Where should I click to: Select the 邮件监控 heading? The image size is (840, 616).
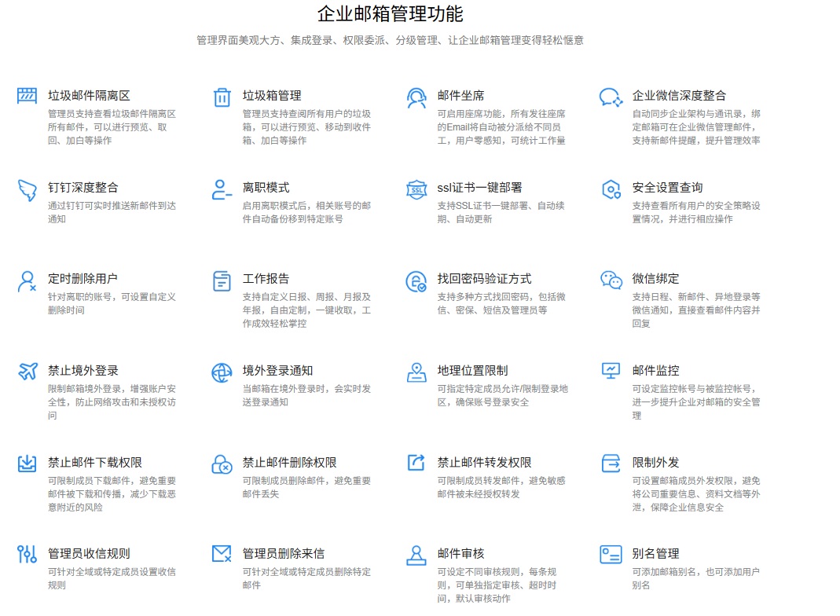pyautogui.click(x=655, y=371)
